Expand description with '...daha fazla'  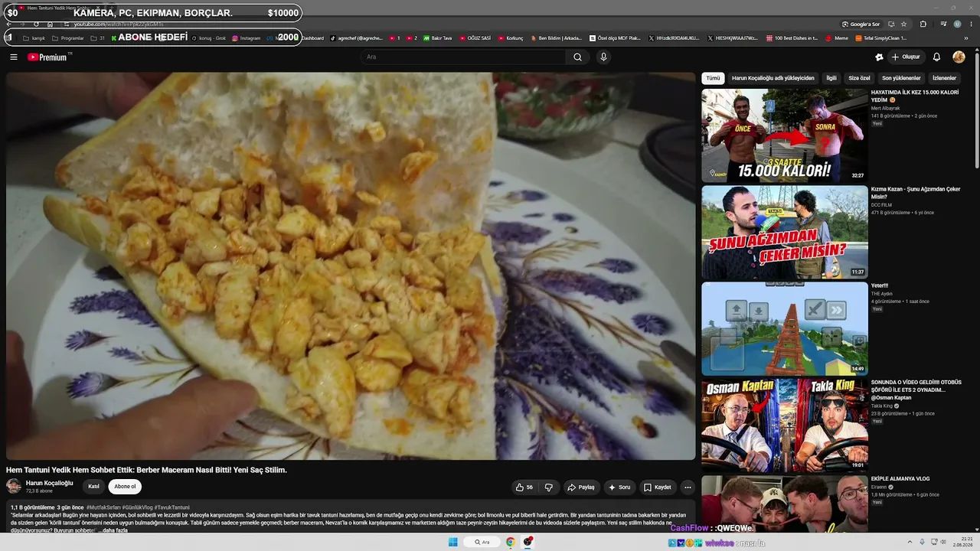tap(113, 530)
